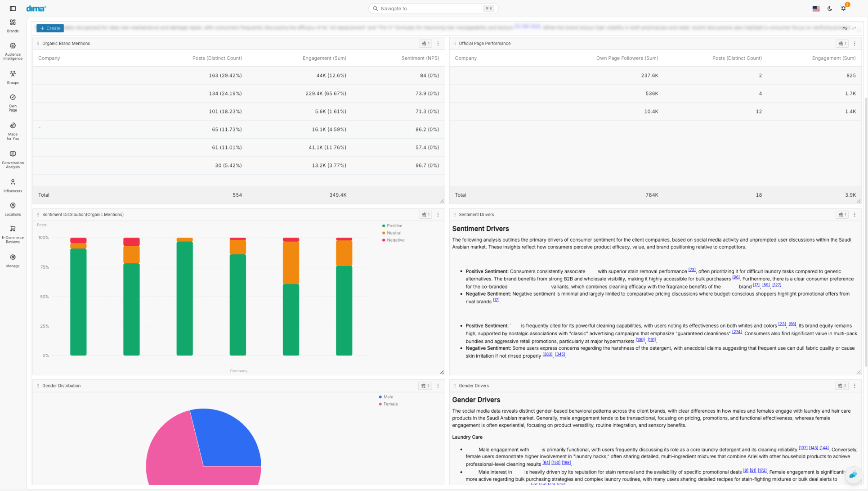The width and height of the screenshot is (868, 491).
Task: Click the Navigate to search field
Action: [433, 9]
